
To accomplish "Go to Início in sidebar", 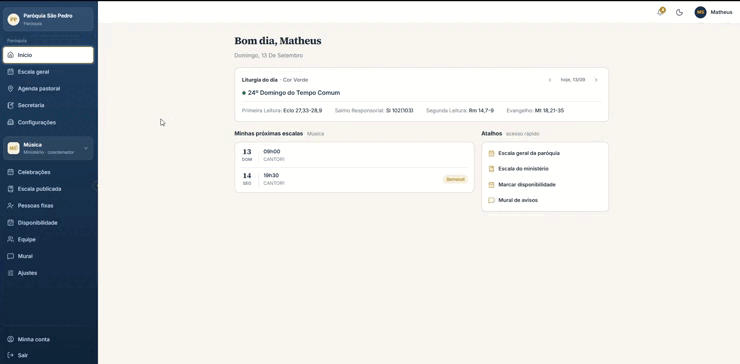I will [48, 55].
